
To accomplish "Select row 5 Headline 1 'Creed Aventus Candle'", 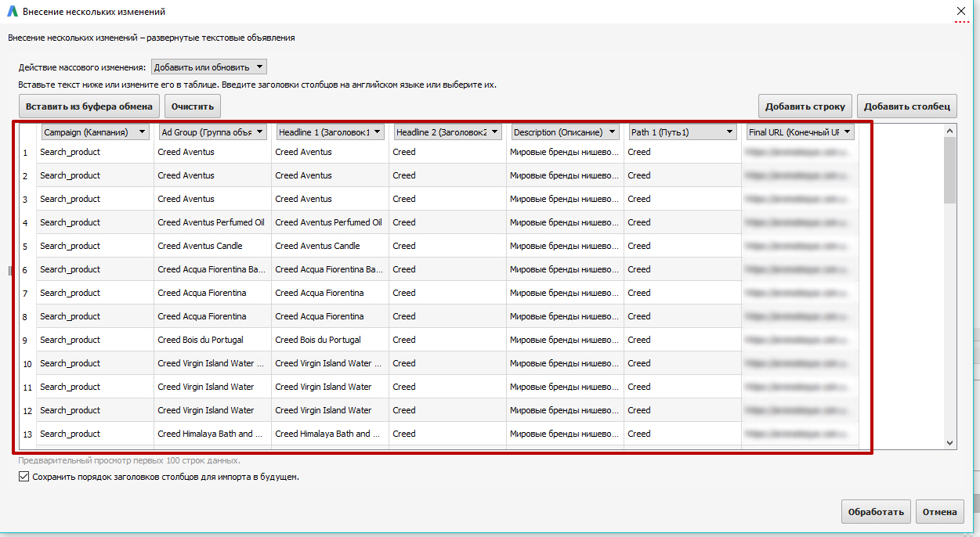I will tap(330, 246).
